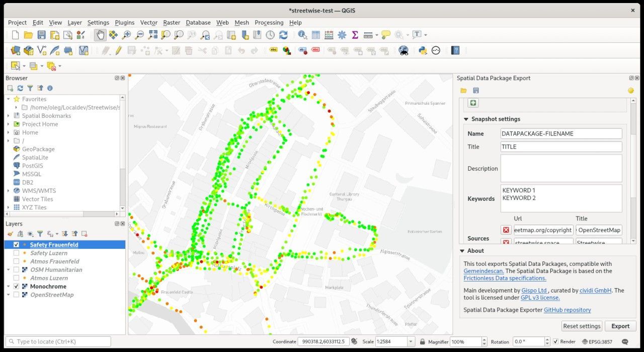Image resolution: width=644 pixels, height=352 pixels.
Task: Open the Scale dropdown arrow
Action: (411, 341)
